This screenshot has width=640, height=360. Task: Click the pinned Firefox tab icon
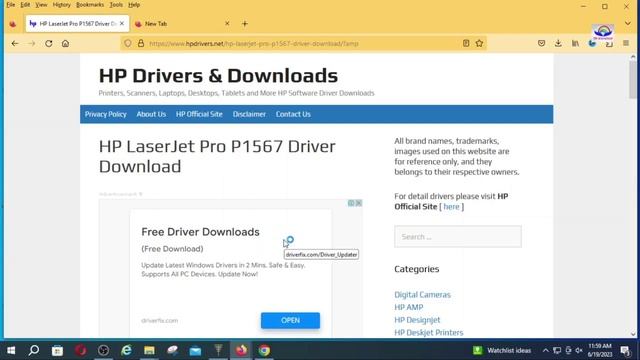pos(13,24)
